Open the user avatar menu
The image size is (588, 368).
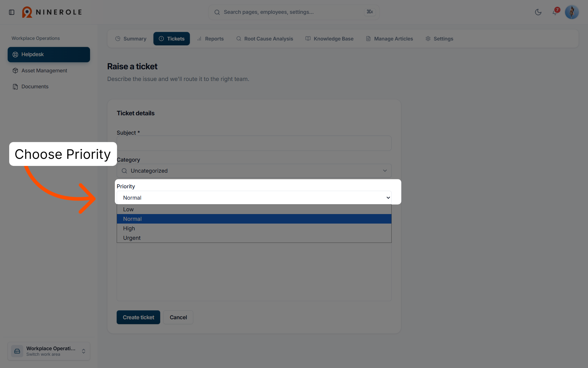click(572, 12)
